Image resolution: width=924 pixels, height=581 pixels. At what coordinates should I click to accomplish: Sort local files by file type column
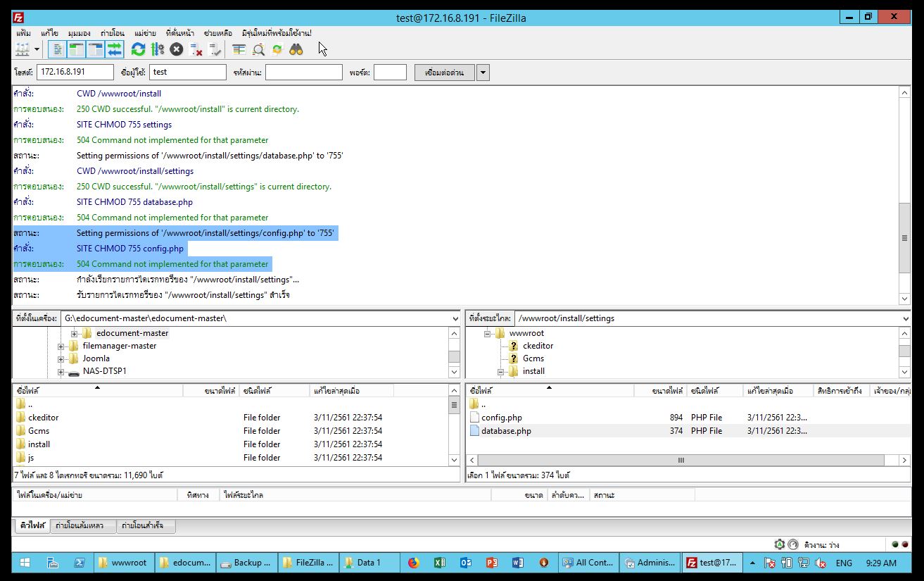pos(274,390)
